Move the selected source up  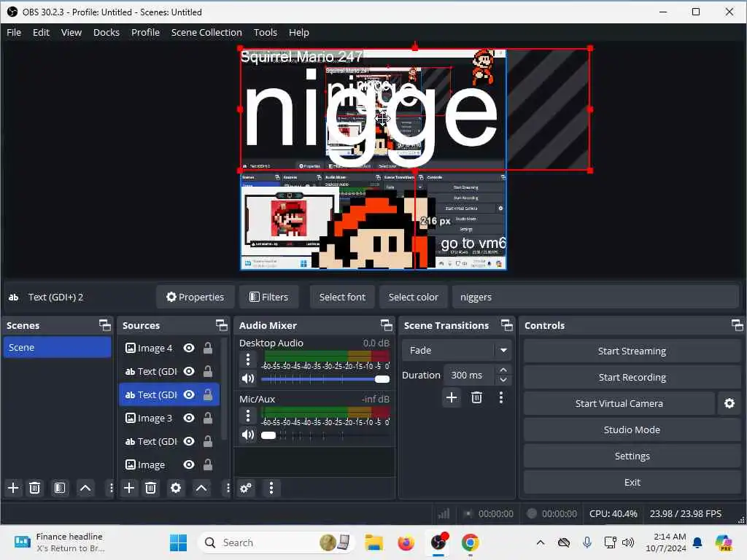pyautogui.click(x=201, y=488)
